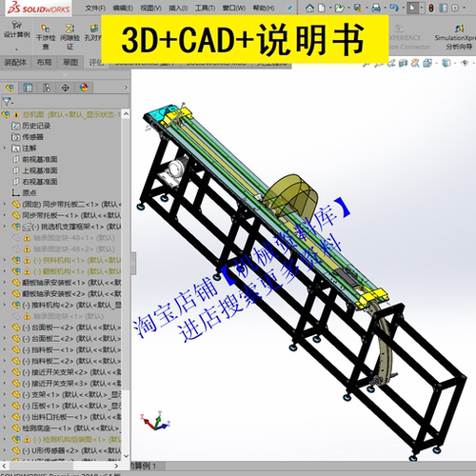Click the Rebuild traffic light icon
Screen dimensions: 476x476
[x=431, y=8]
